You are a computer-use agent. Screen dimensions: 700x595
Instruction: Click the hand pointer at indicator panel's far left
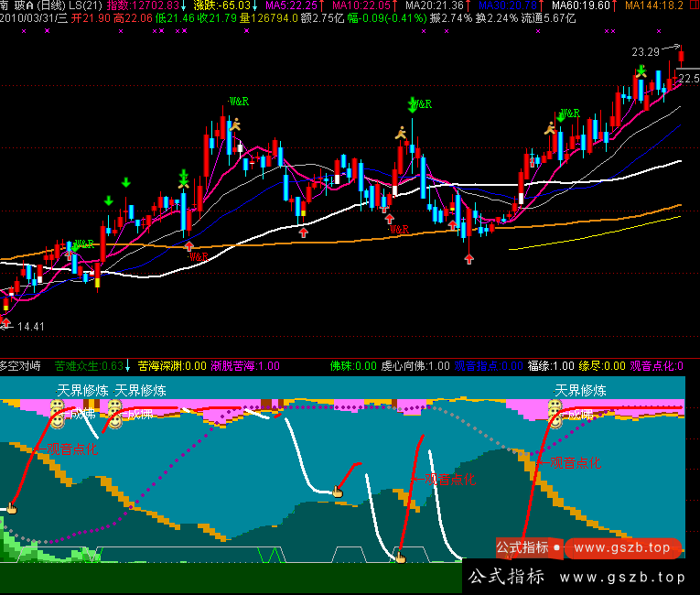pos(12,507)
